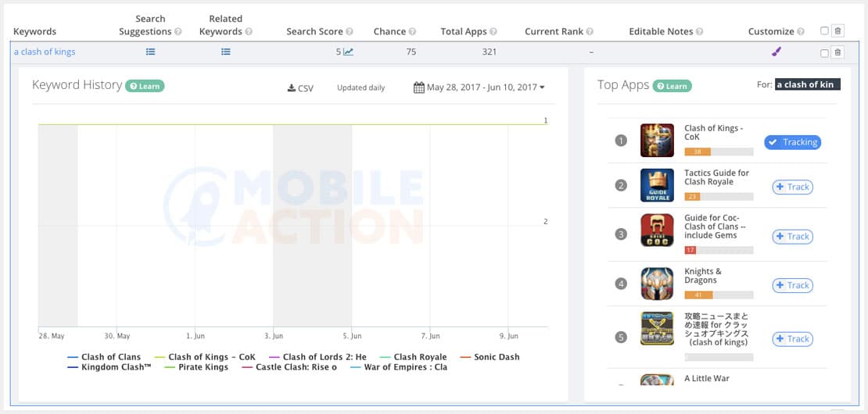Click the Knights & Dragons app name
Viewport: 868px width, 414px height.
[703, 276]
